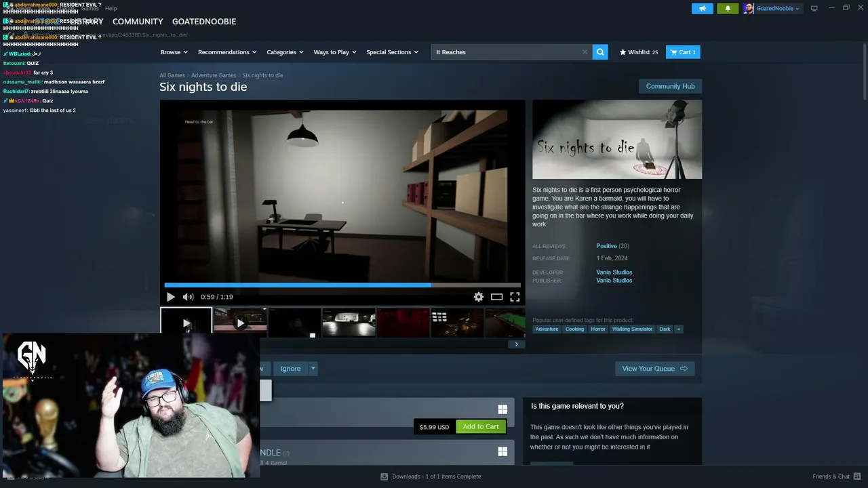The height and width of the screenshot is (488, 868).
Task: Expand the Ways to Play menu
Action: pyautogui.click(x=335, y=52)
